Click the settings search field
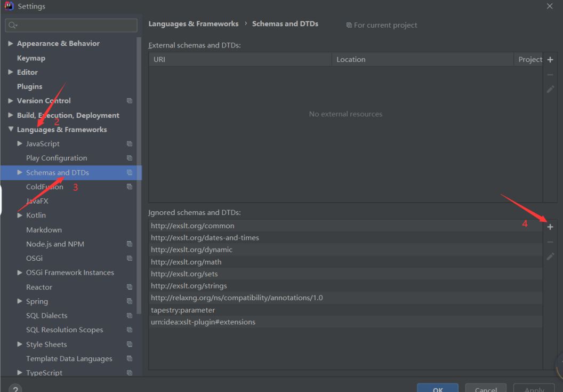Viewport: 563px width, 392px height. tap(71, 25)
